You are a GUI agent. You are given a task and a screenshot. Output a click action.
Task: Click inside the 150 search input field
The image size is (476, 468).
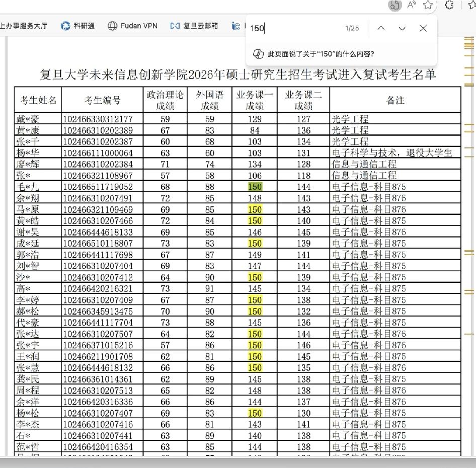(x=282, y=28)
